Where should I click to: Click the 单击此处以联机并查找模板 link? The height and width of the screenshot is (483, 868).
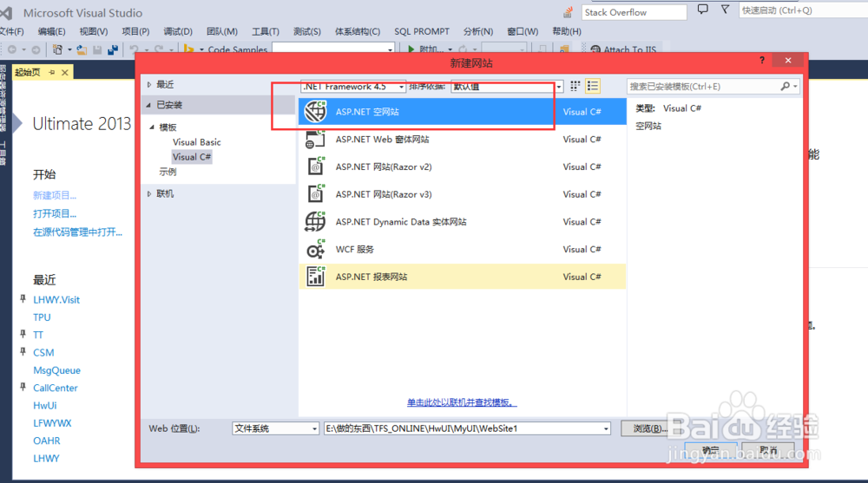(x=462, y=402)
